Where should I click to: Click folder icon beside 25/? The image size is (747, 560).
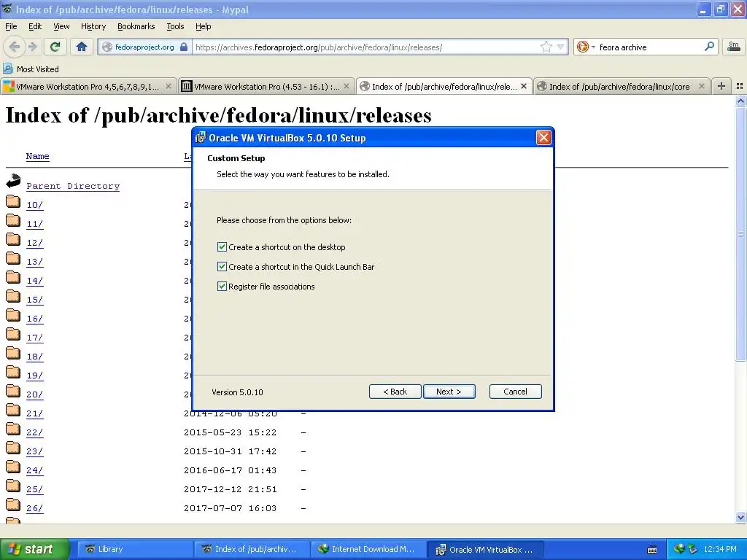click(13, 486)
